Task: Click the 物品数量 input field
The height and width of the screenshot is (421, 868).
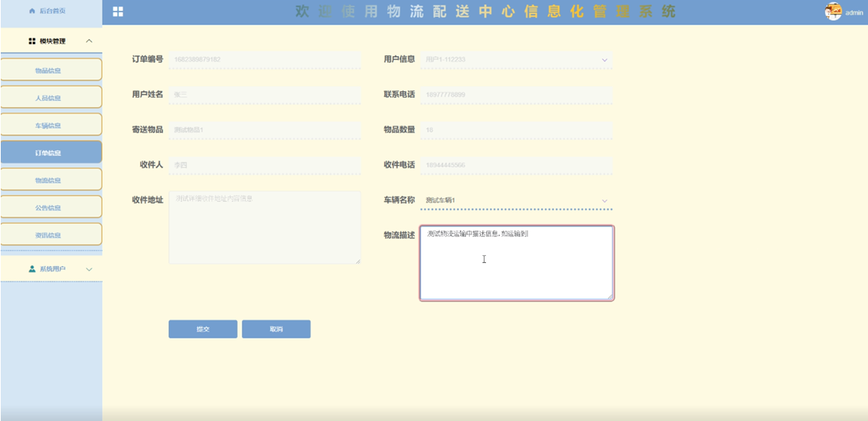Action: tap(516, 130)
